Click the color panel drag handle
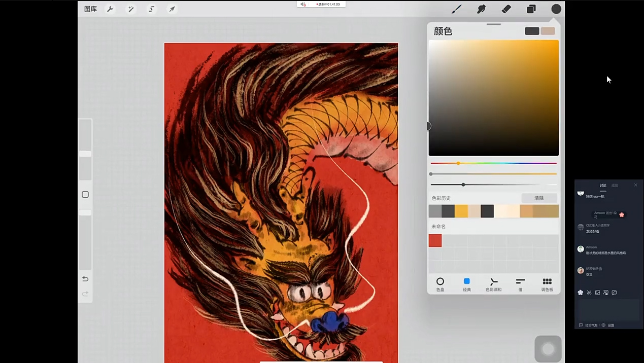The image size is (644, 363). [x=494, y=24]
